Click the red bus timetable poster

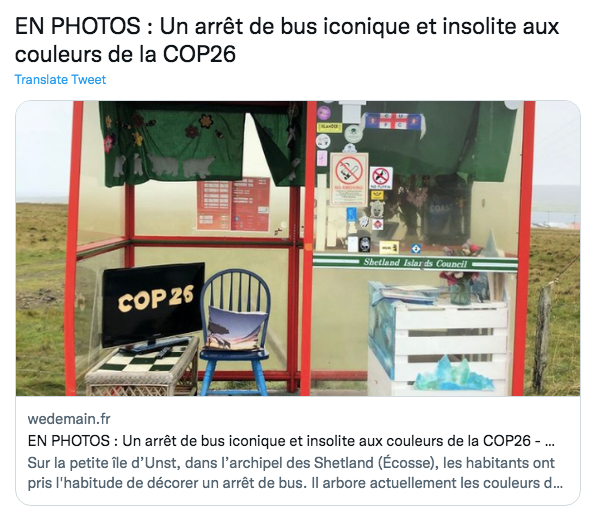point(233,204)
